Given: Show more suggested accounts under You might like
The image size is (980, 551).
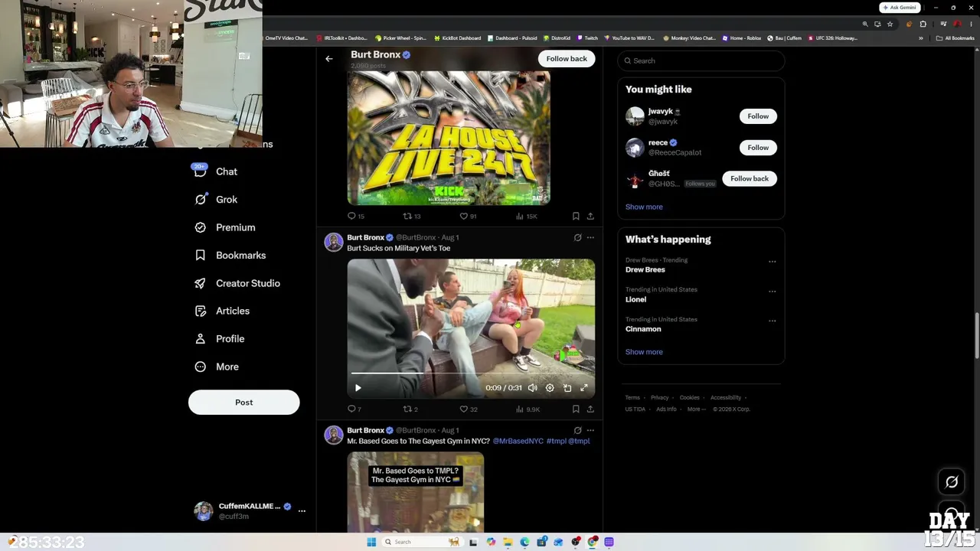Looking at the screenshot, I should click(x=644, y=207).
